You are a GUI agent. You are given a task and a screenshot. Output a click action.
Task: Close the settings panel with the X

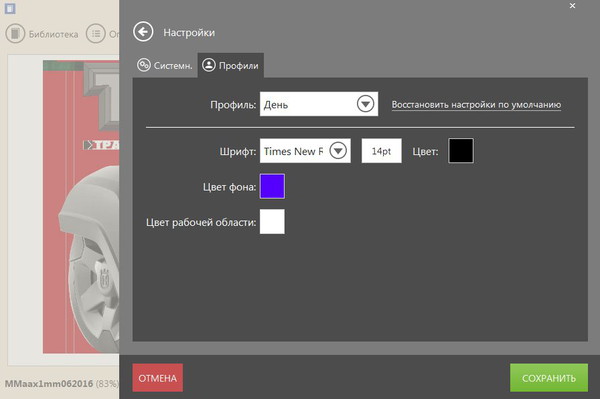pyautogui.click(x=572, y=6)
